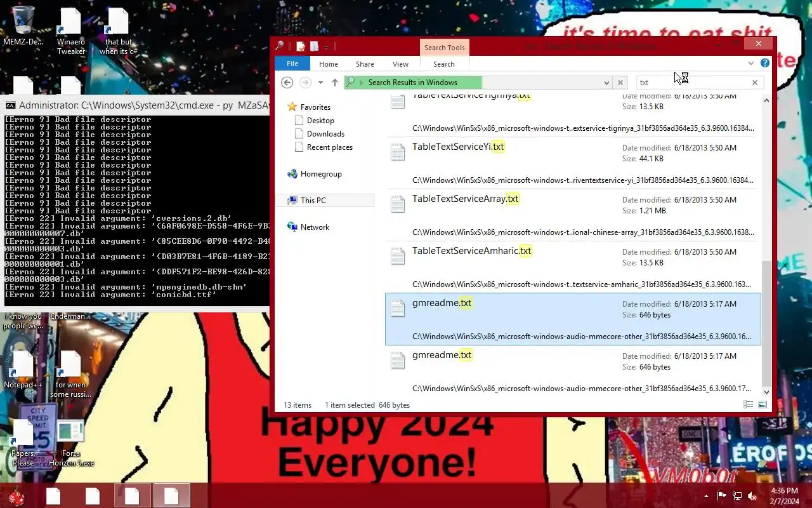Click the '13 items' status bar text

click(298, 405)
